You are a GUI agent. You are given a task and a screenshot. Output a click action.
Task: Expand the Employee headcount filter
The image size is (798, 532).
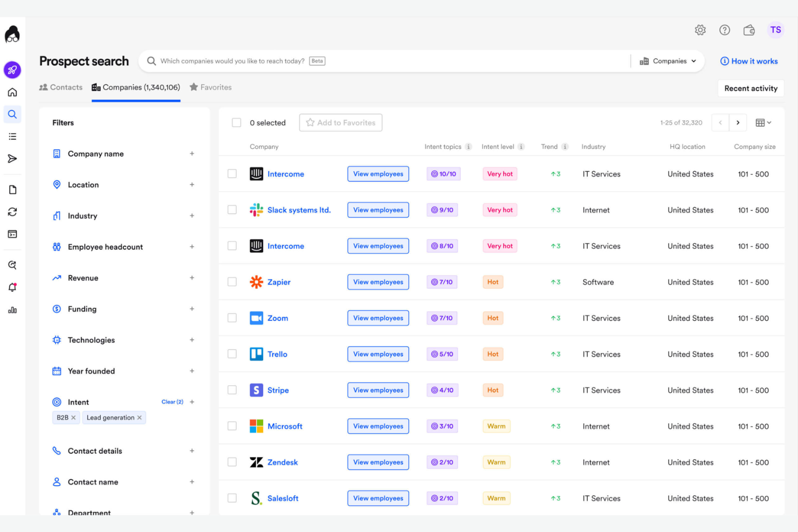click(192, 246)
